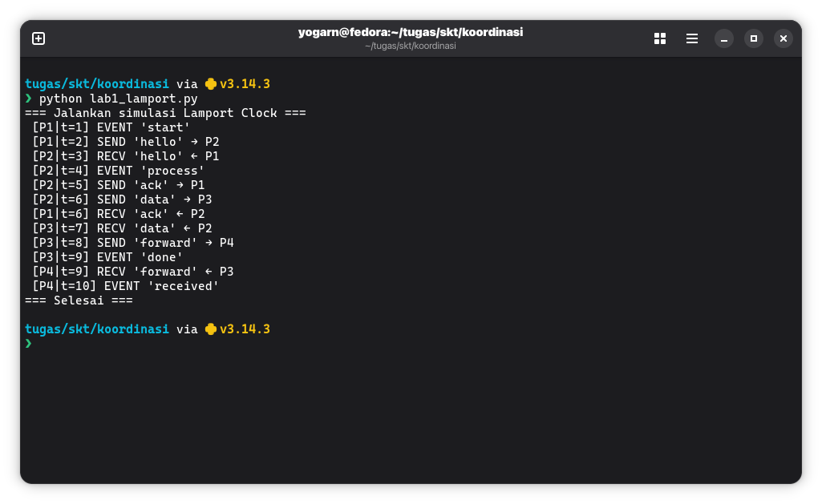822x504 pixels.
Task: Click the === Selesai === line
Action: pos(79,300)
